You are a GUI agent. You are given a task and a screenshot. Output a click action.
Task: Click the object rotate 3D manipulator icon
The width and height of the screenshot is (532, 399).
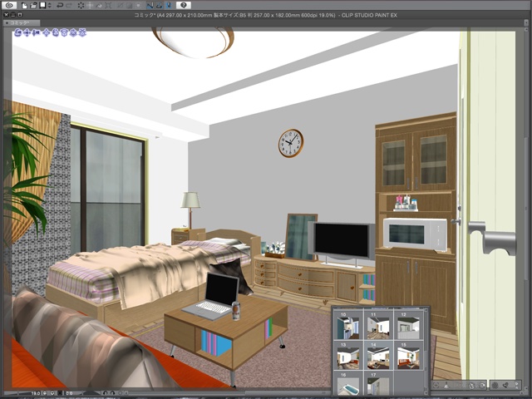coord(56,33)
